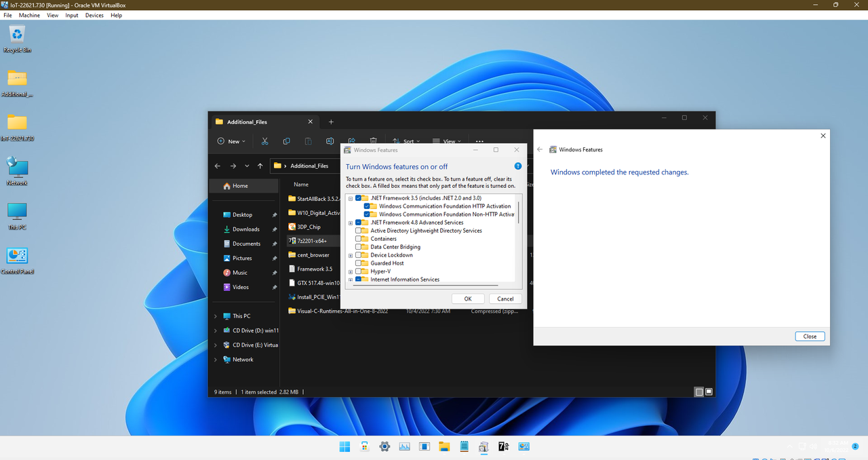Check Active Directory Lightweight Directory Services
868x460 pixels.
click(x=359, y=231)
